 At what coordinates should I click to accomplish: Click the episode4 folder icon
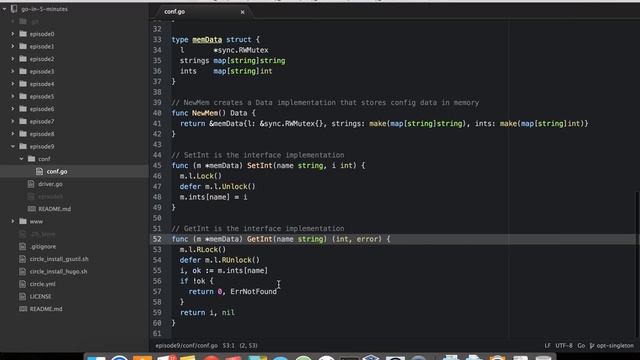click(23, 84)
